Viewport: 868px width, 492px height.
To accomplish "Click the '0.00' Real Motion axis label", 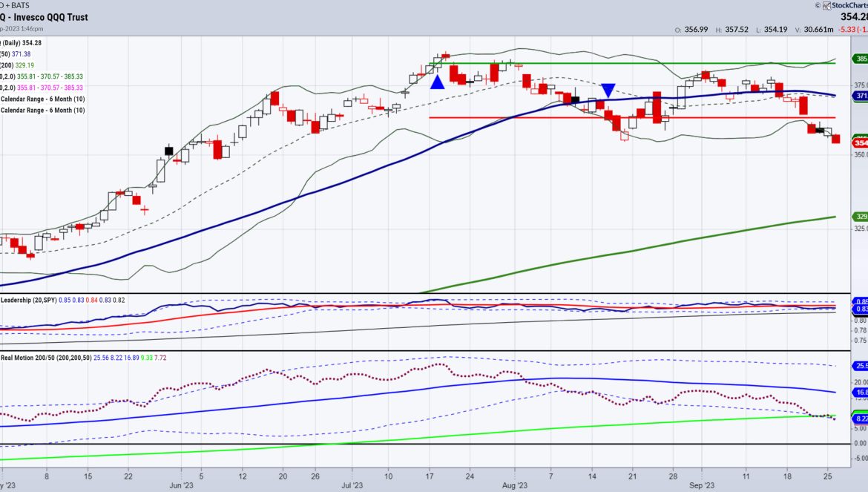I will tap(861, 443).
